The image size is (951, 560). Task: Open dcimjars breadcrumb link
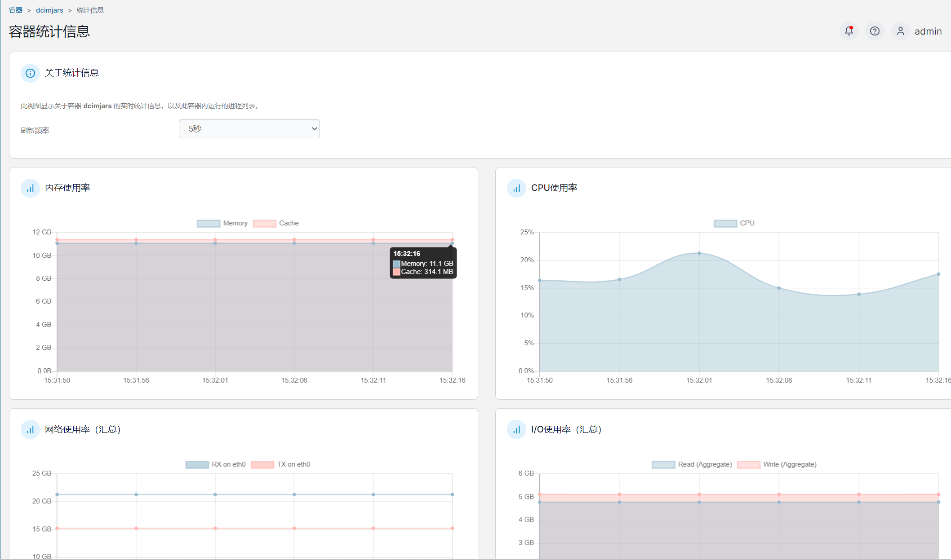click(x=49, y=10)
